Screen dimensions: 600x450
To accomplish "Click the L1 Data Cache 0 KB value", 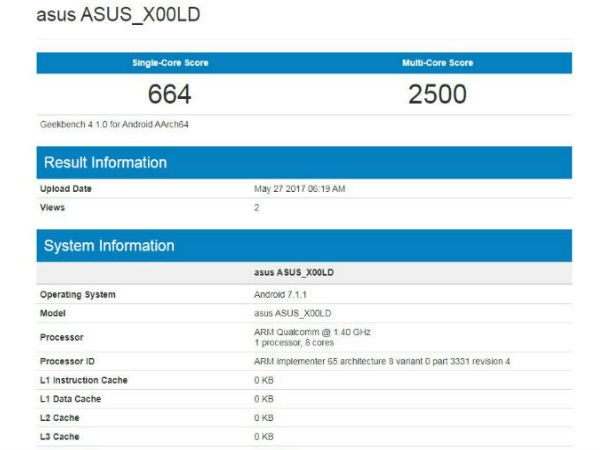I will pyautogui.click(x=264, y=399).
